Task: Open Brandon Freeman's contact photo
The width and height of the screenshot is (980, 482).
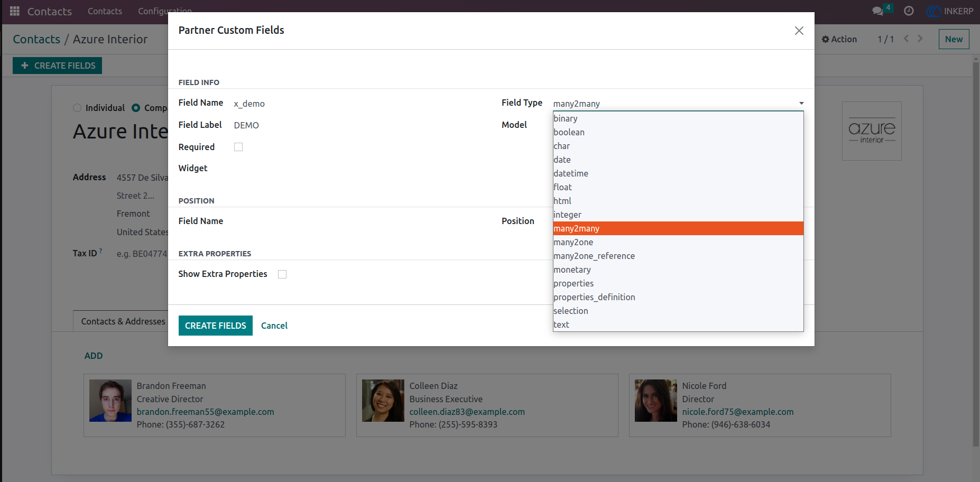Action: tap(110, 401)
